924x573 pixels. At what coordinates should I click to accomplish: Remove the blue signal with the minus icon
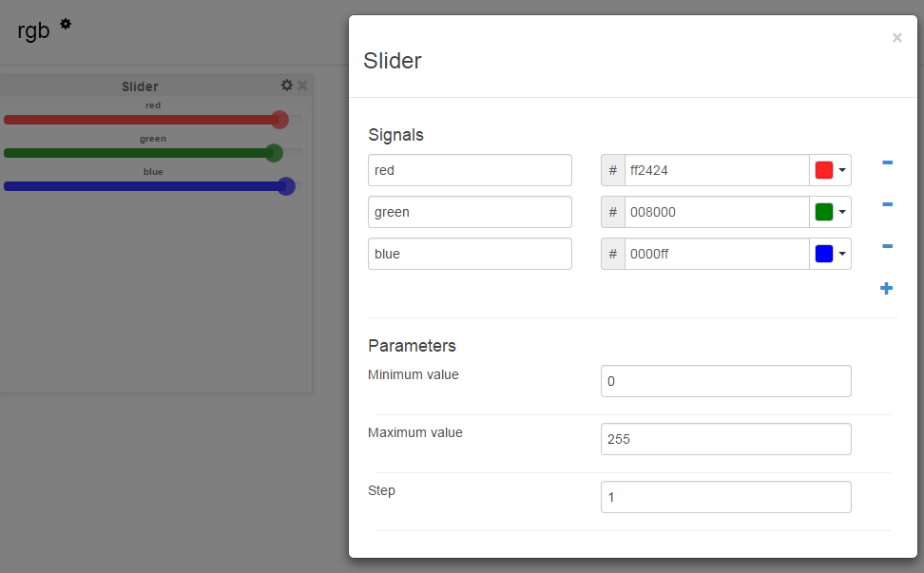[887, 246]
